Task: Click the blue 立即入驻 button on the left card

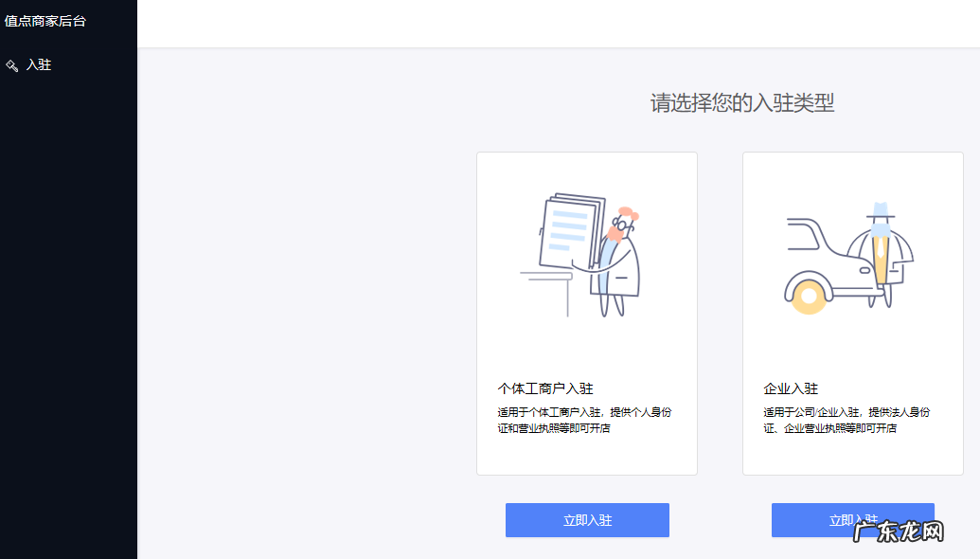Action: pos(586,519)
